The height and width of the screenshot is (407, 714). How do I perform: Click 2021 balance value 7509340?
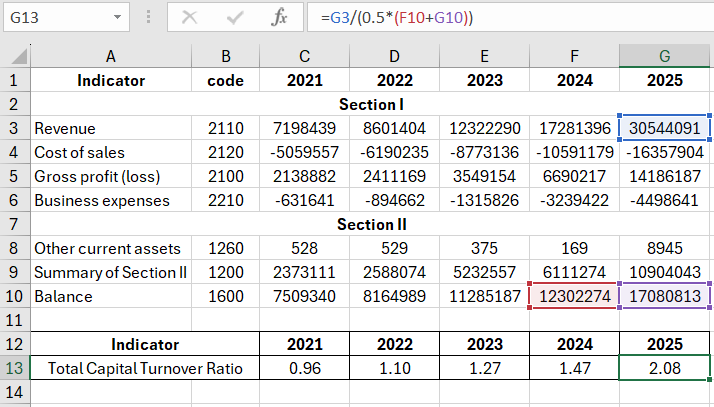point(304,296)
